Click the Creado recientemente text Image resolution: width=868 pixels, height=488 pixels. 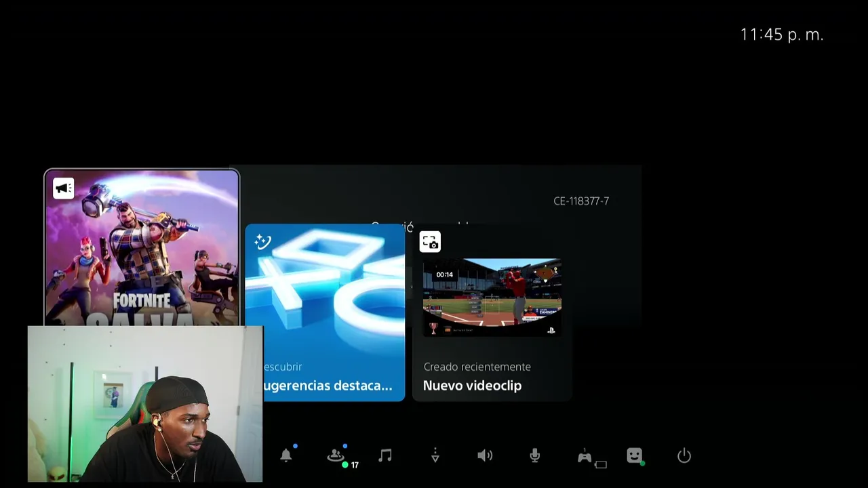tap(477, 367)
